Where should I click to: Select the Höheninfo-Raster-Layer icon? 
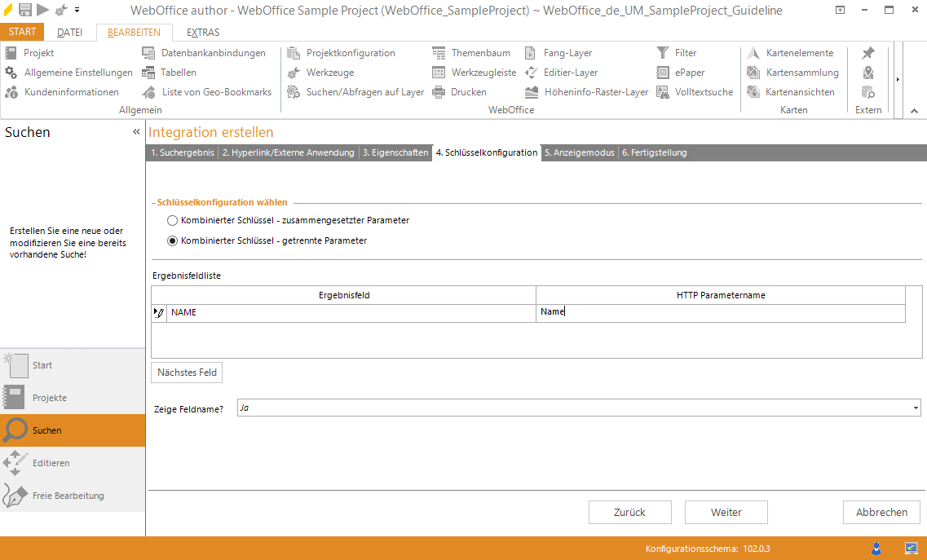coord(532,92)
